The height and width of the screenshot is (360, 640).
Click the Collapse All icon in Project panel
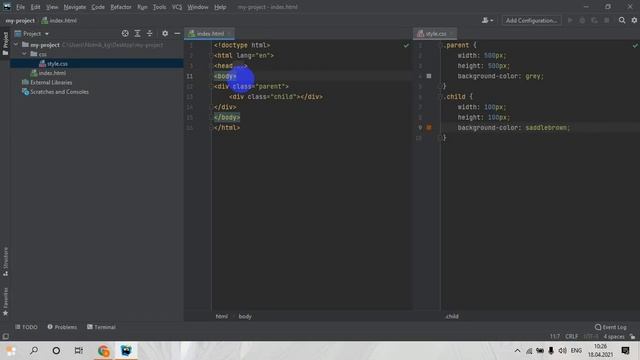(149, 33)
